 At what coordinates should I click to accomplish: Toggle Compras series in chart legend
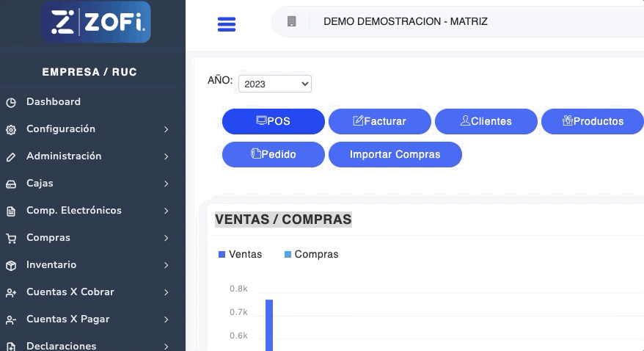(311, 254)
